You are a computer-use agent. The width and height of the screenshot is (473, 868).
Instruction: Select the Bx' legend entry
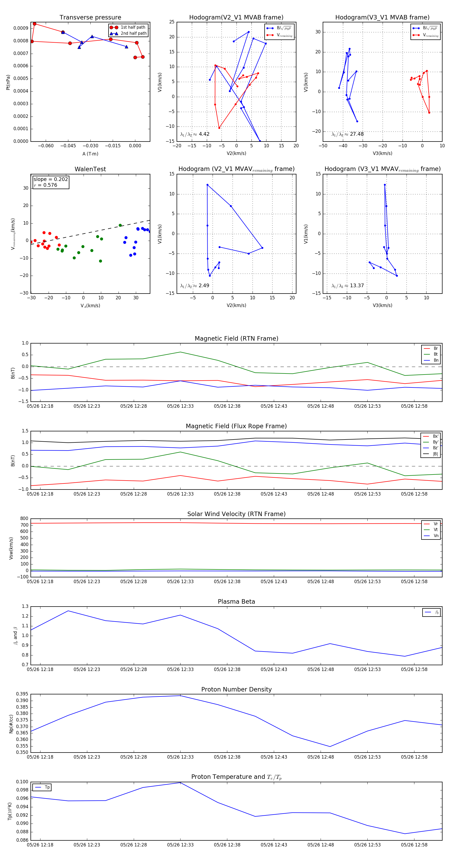click(431, 436)
